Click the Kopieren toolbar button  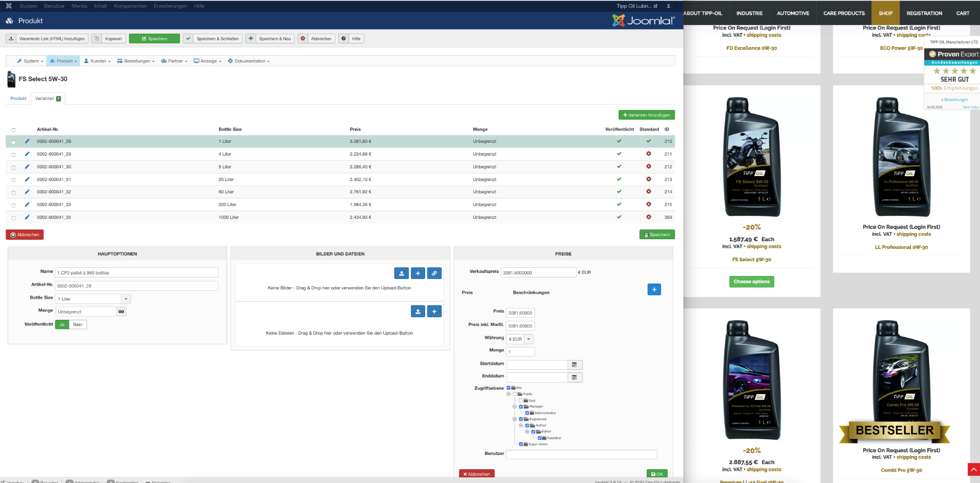[109, 39]
